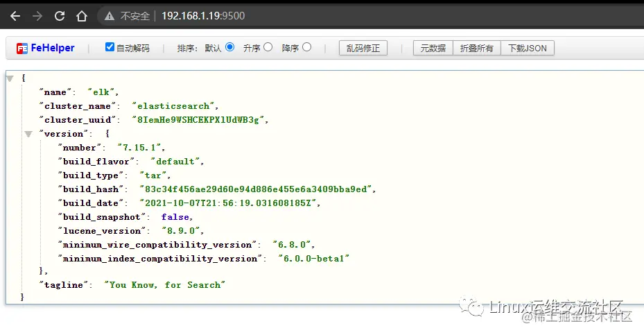Screen dimensions: 644x335
Task: Click the "build_date" key
Action: tap(91, 203)
